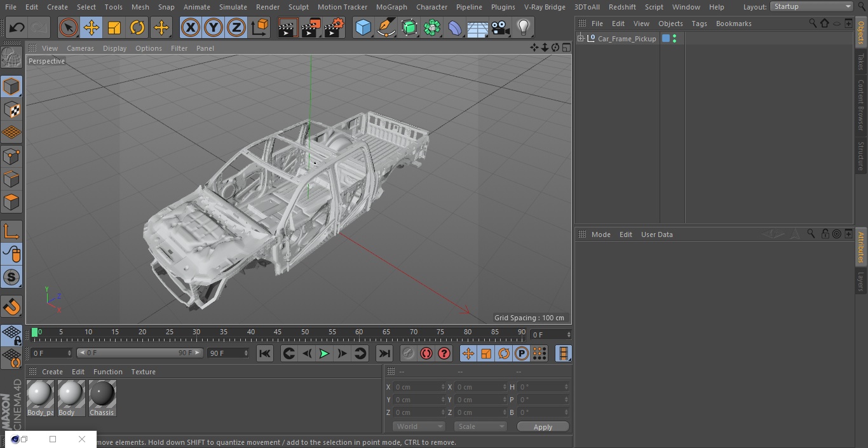Open the Mesh menu
Viewport: 868px width, 448px height.
pyautogui.click(x=140, y=7)
